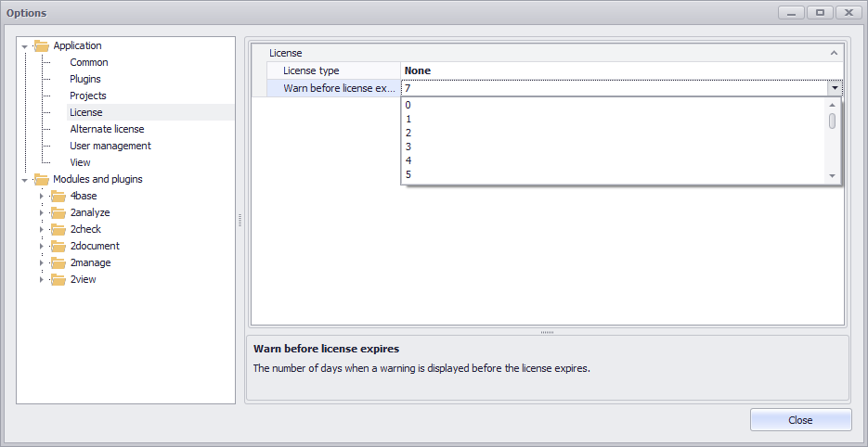The width and height of the screenshot is (868, 447).
Task: Close the warn days dropdown arrow
Action: pos(835,87)
